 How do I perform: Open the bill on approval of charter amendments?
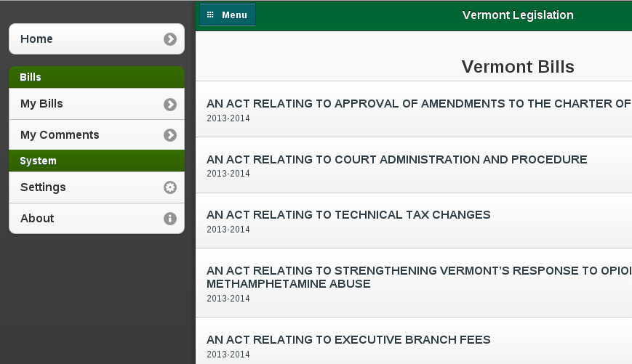coord(414,109)
